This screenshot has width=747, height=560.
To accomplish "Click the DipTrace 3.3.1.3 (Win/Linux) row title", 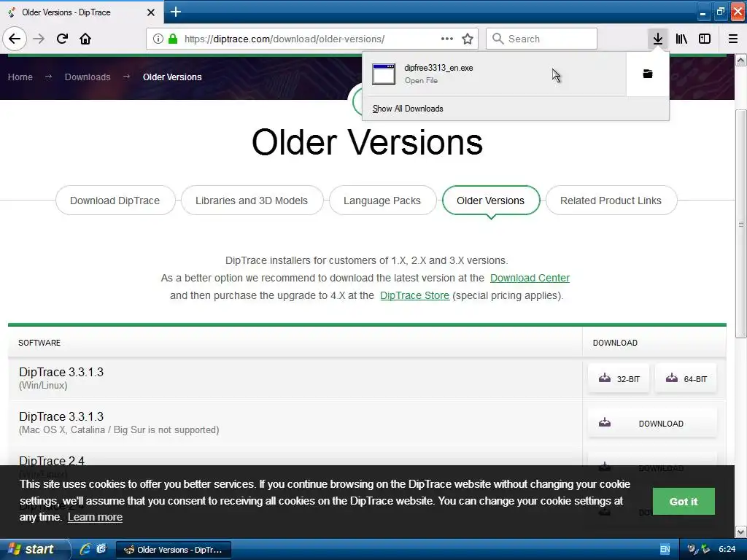I will 61,373.
